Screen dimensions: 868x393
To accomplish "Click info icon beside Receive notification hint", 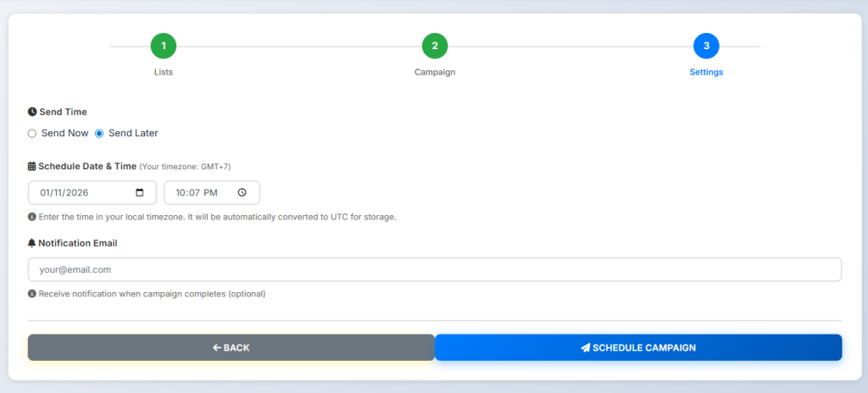I will coord(32,294).
